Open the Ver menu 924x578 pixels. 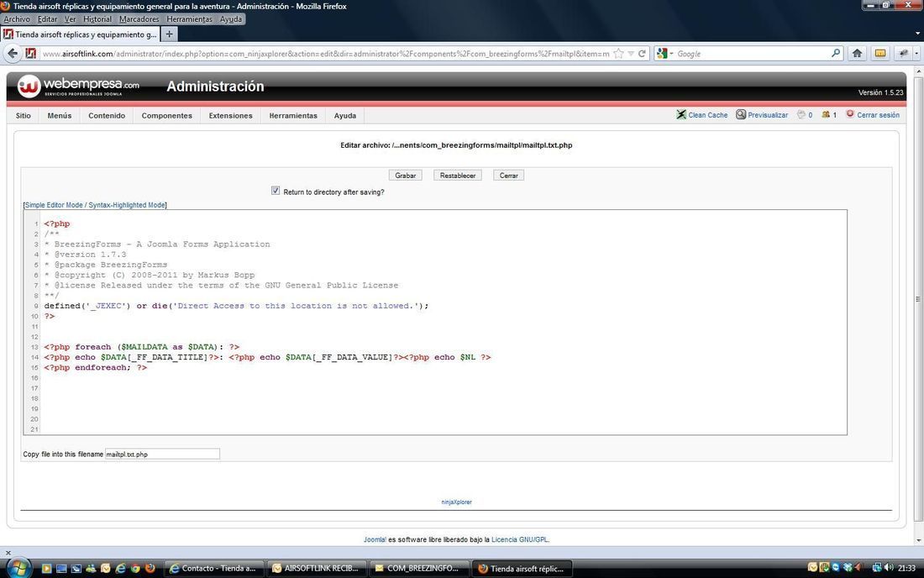pyautogui.click(x=70, y=18)
